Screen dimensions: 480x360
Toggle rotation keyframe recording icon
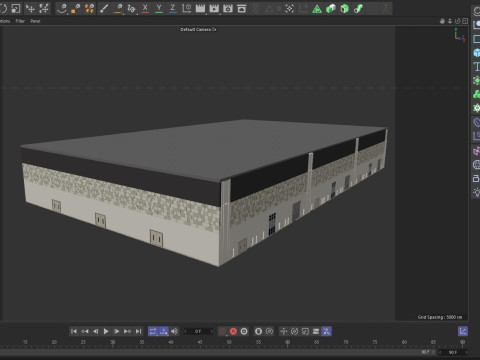click(294, 331)
